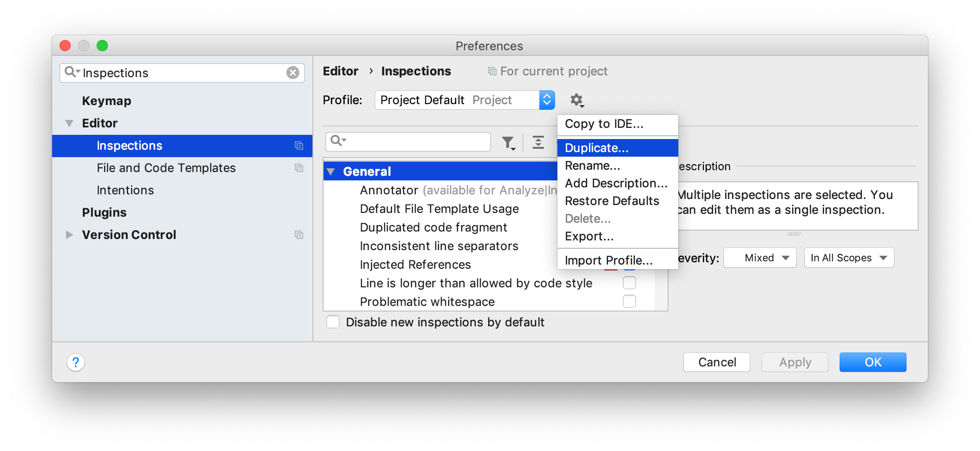Open the Profile dropdown Project Default
Image resolution: width=980 pixels, height=451 pixels.
click(464, 100)
